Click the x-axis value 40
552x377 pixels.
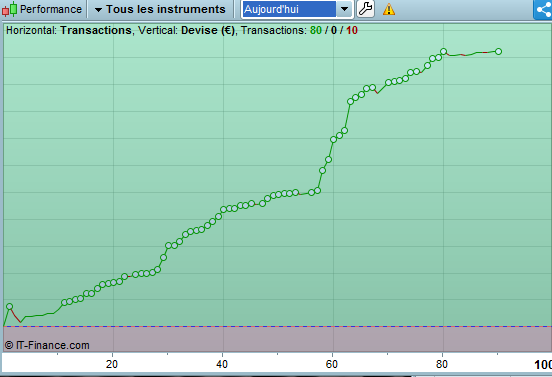(222, 364)
